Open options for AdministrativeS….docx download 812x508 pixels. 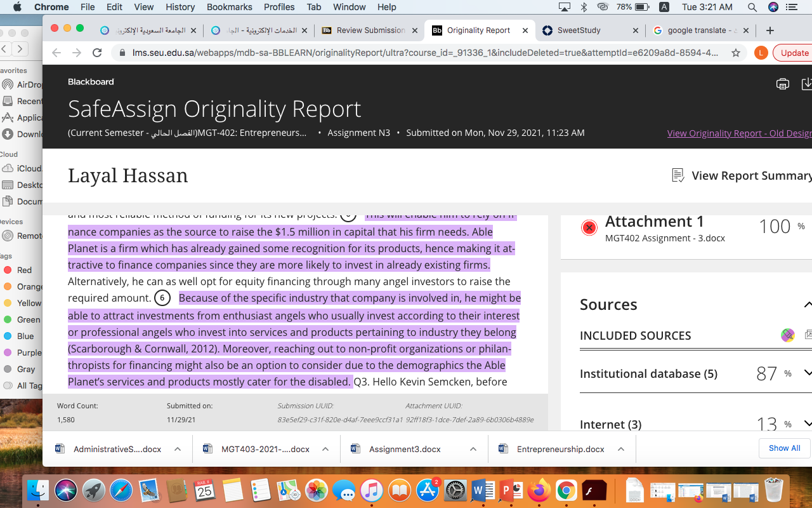(x=178, y=449)
